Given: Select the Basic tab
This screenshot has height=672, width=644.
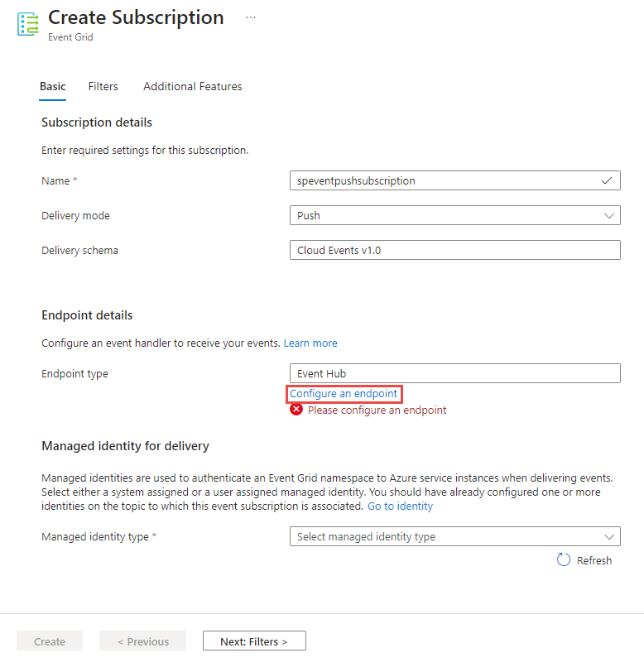Looking at the screenshot, I should click(53, 87).
